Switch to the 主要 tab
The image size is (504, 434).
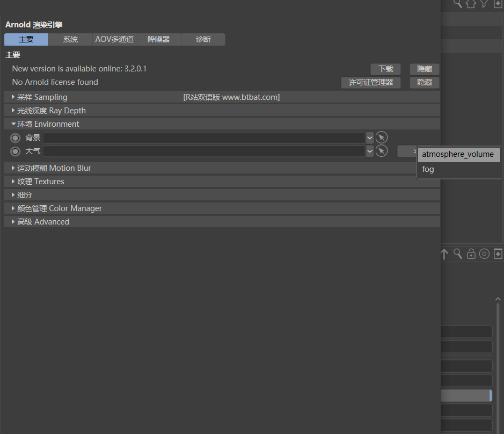tap(26, 39)
